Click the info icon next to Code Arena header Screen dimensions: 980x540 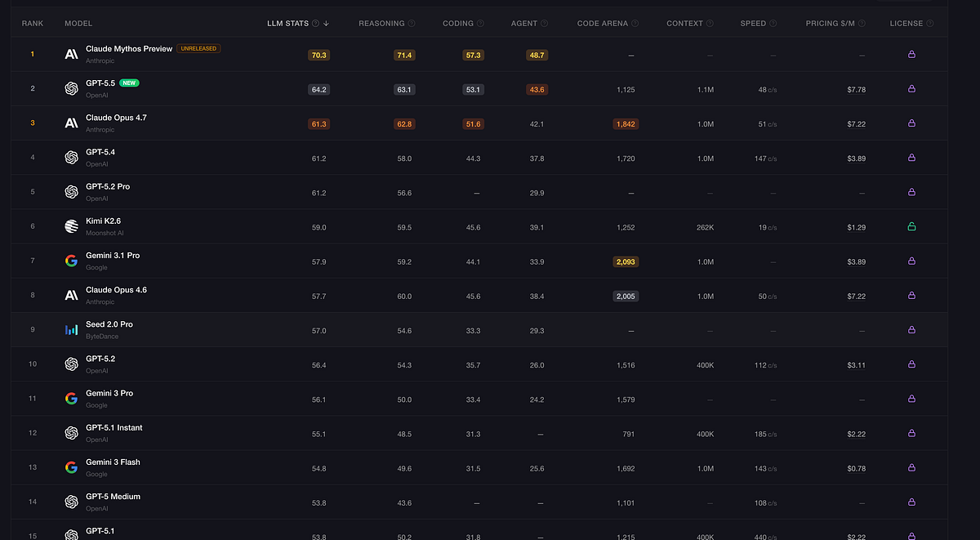[635, 24]
